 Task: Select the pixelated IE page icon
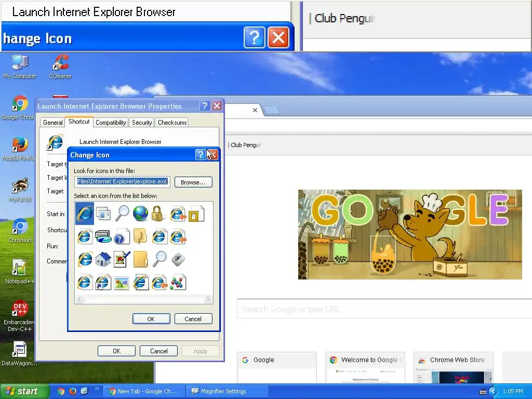[x=140, y=283]
